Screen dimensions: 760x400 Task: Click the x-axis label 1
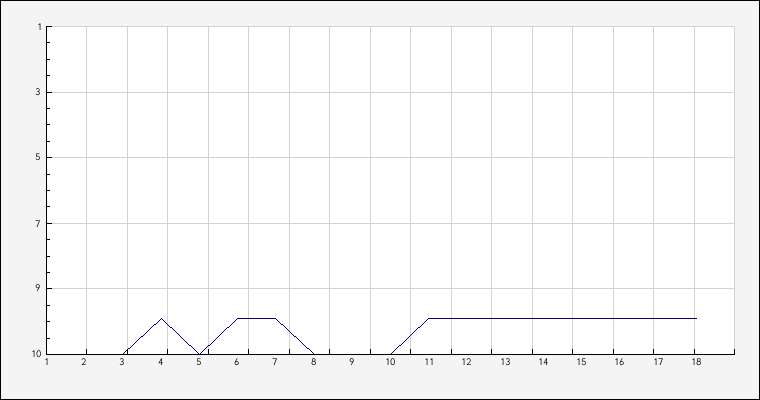click(47, 362)
